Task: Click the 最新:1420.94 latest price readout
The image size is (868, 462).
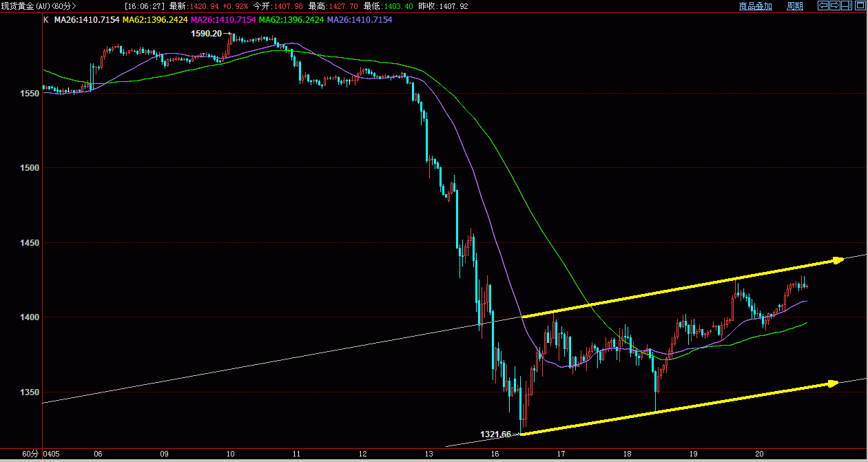Action: (x=194, y=6)
